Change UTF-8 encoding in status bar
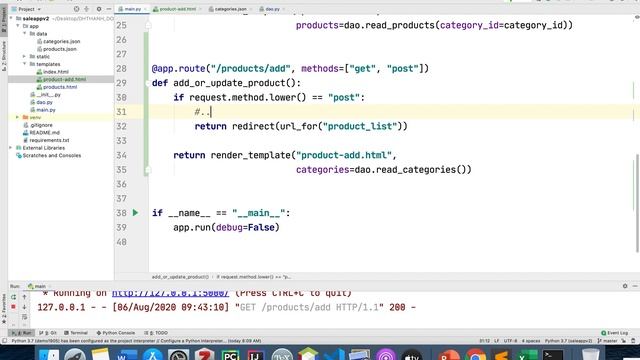640x360 pixels. pyautogui.click(x=510, y=340)
